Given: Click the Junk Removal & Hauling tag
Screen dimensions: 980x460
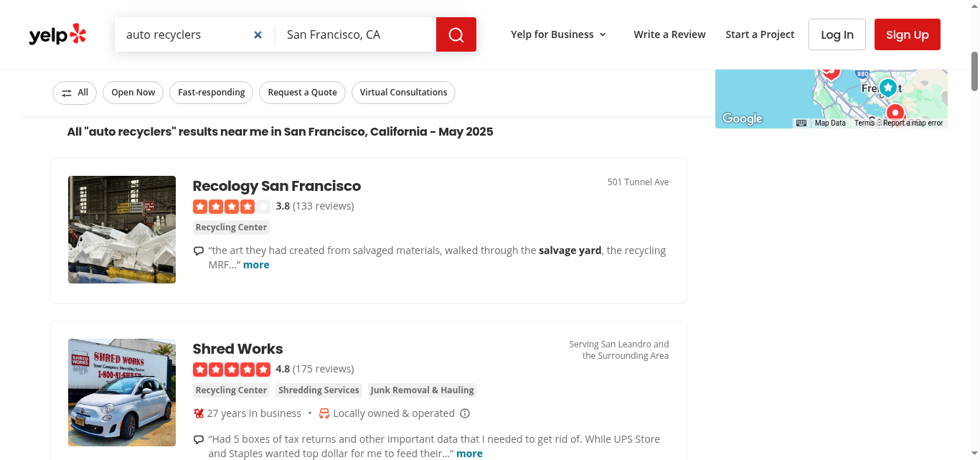Looking at the screenshot, I should click(x=422, y=390).
